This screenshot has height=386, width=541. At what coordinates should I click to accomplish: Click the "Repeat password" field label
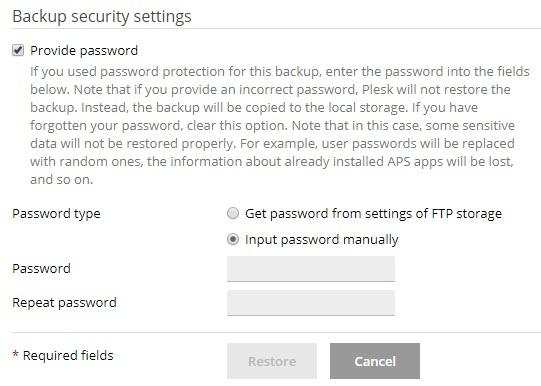65,303
